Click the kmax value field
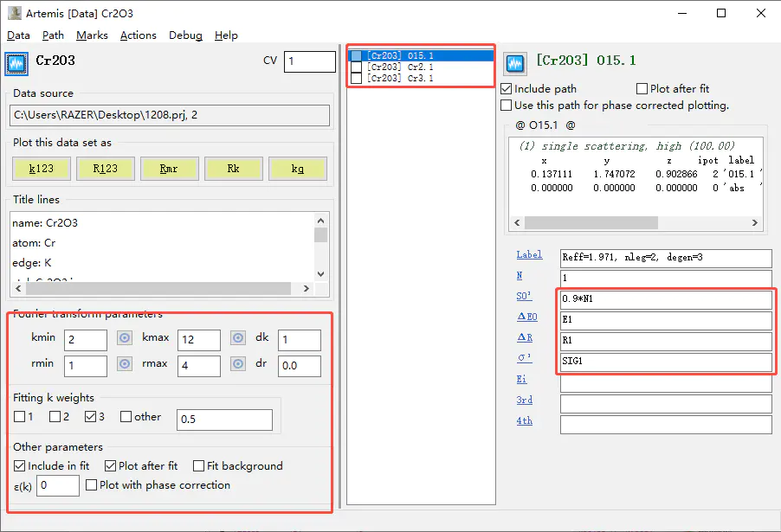 (199, 340)
